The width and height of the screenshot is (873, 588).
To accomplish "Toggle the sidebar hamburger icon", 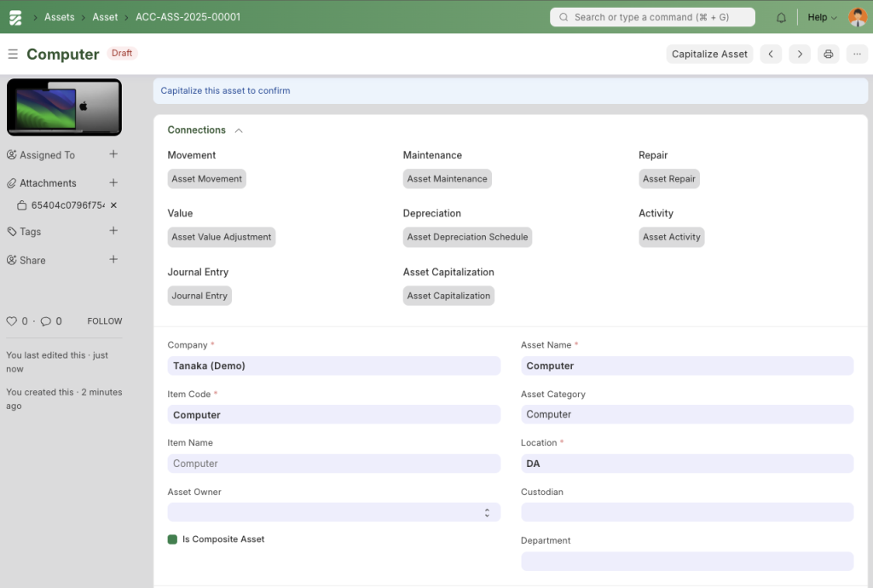I will (13, 54).
